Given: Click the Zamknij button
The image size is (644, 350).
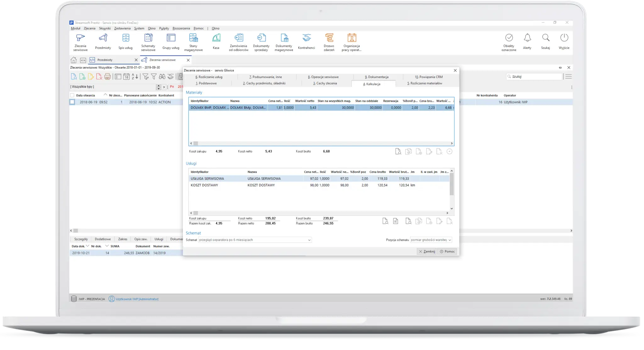Looking at the screenshot, I should (x=427, y=251).
